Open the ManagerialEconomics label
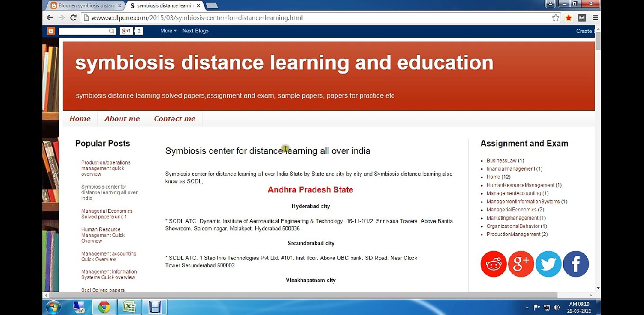644x315 pixels. (512, 210)
